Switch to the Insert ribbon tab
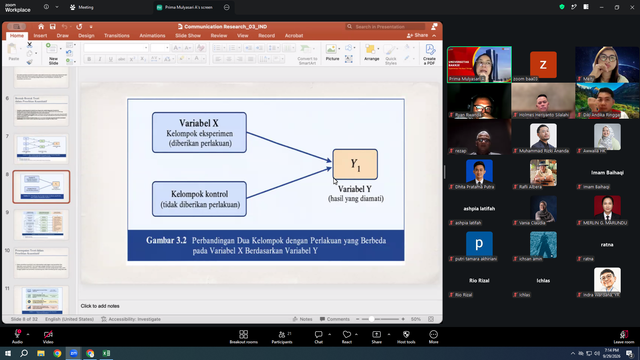The width and height of the screenshot is (640, 360). tap(40, 36)
